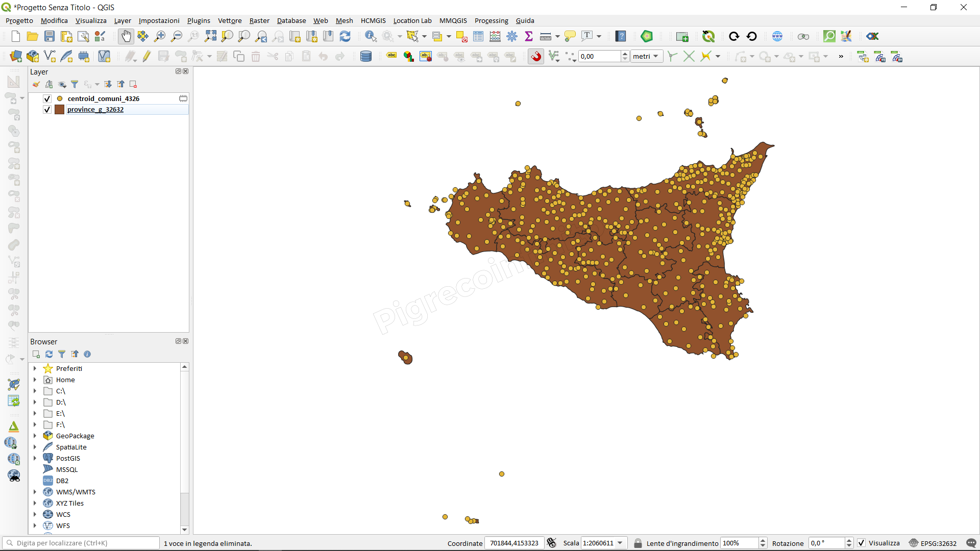
Task: Expand the XYZ Tiles node
Action: pos(35,503)
